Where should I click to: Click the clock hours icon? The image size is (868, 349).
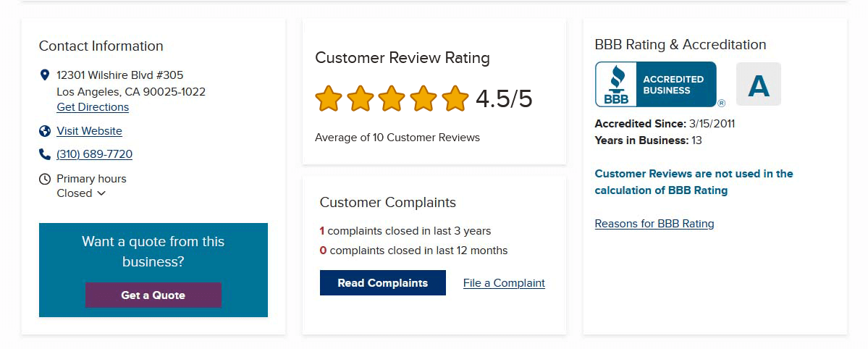(45, 179)
